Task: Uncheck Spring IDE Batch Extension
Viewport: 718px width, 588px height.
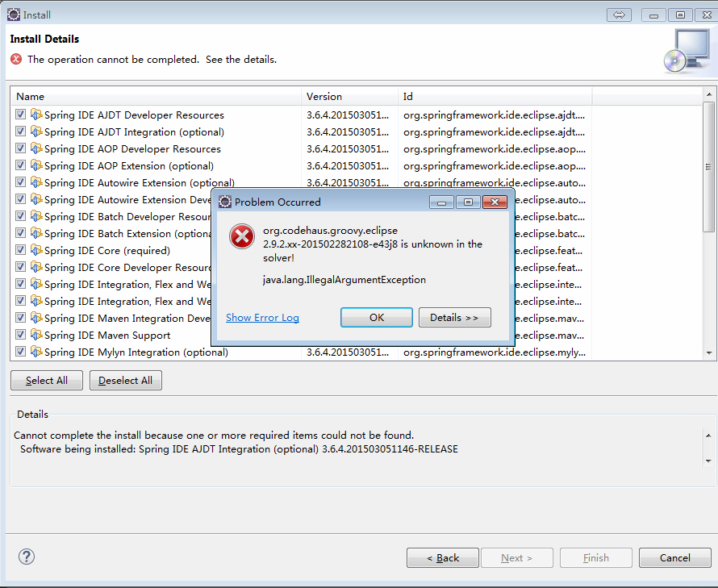Action: pos(20,232)
